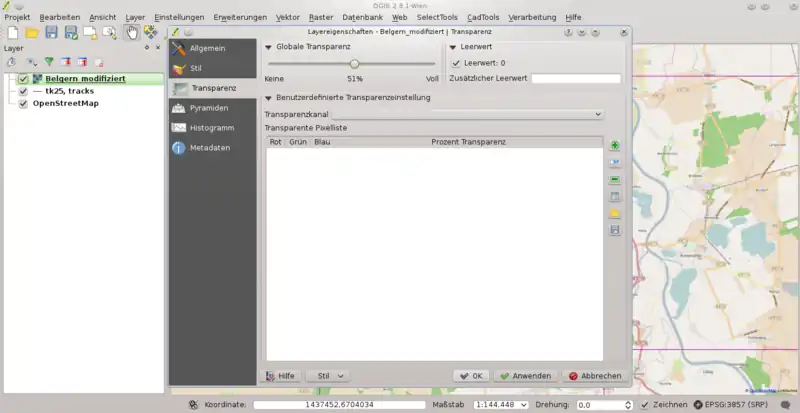800x413 pixels.
Task: Switch to the Metadaten tab
Action: (x=213, y=148)
